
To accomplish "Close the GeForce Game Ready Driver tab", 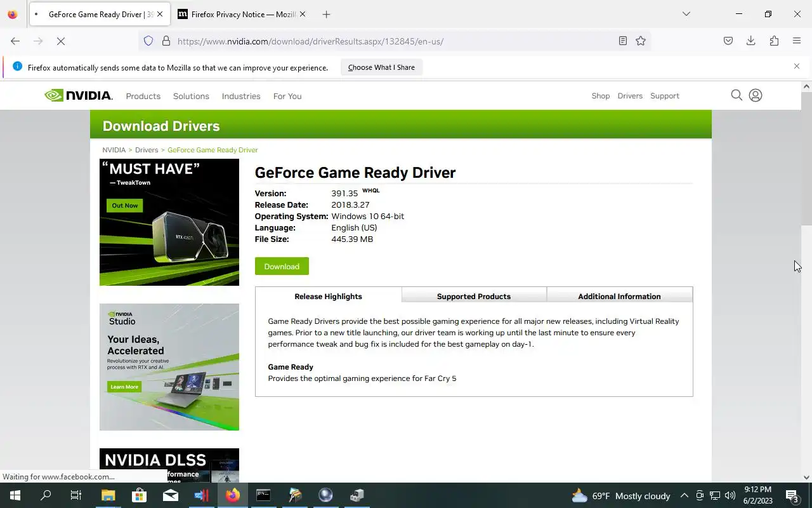I will pyautogui.click(x=160, y=14).
